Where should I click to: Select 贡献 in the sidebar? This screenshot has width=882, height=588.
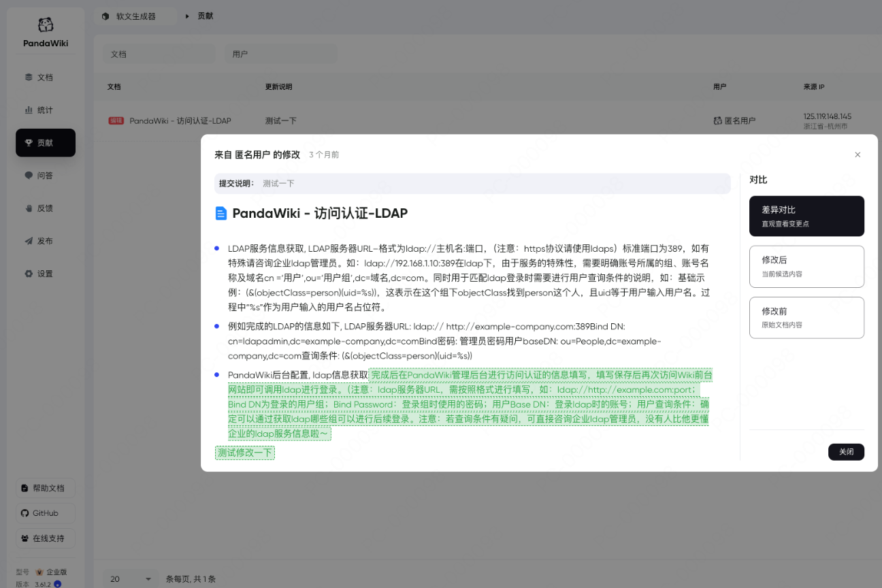46,143
